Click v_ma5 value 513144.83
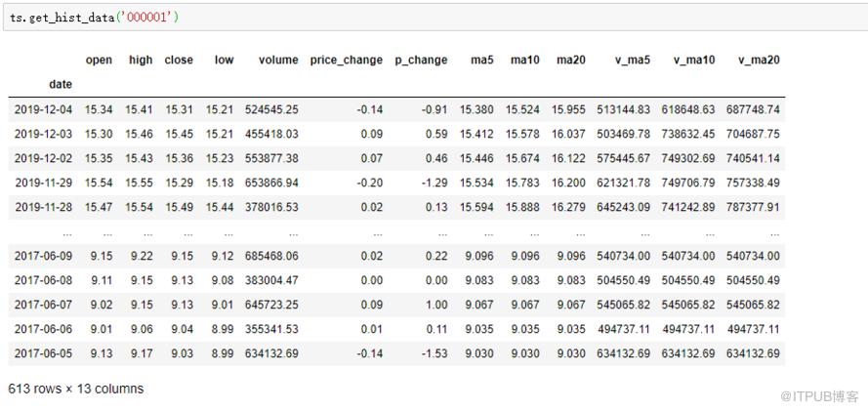 click(624, 109)
